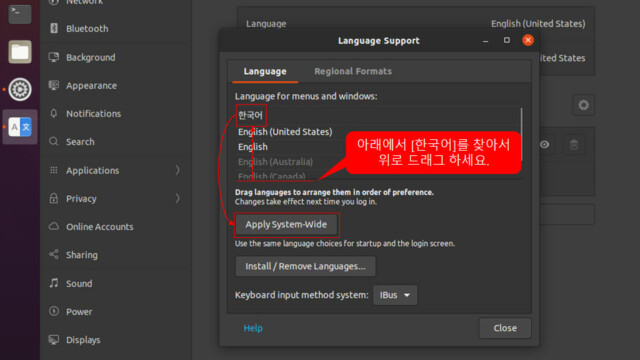Open the Help link

pyautogui.click(x=253, y=328)
